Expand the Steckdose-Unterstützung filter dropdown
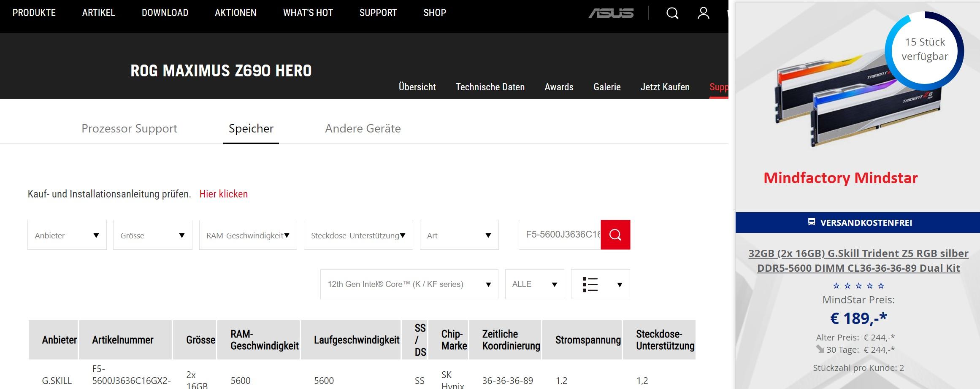This screenshot has height=389, width=980. [358, 235]
